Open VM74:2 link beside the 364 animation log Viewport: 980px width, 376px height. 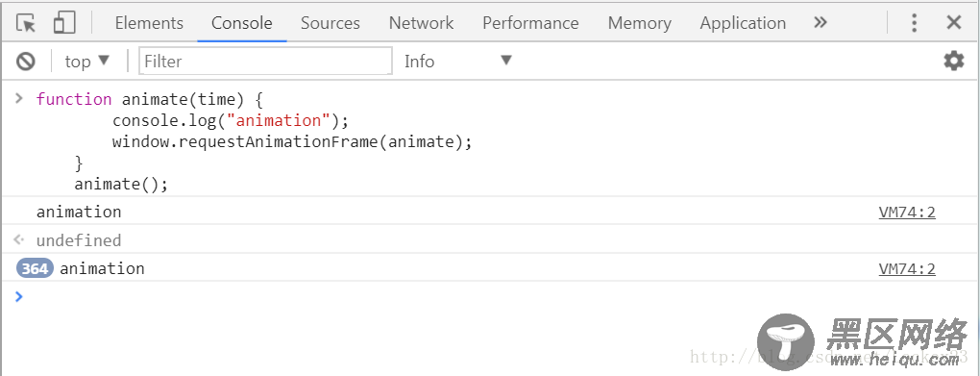(x=907, y=269)
